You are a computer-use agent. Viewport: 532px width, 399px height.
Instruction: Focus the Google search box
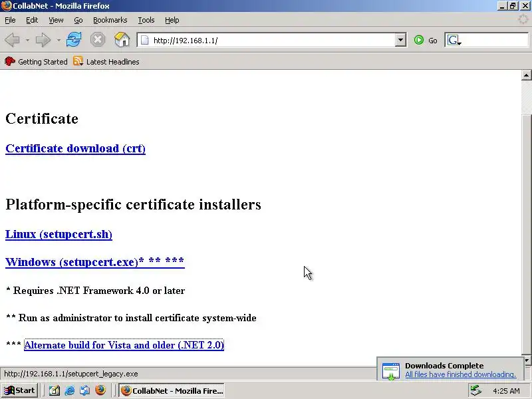click(x=495, y=41)
